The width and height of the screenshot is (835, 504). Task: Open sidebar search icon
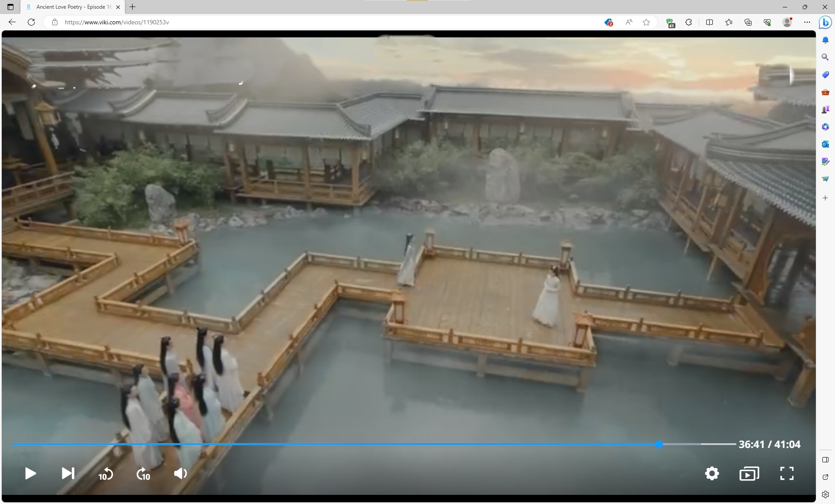point(825,57)
